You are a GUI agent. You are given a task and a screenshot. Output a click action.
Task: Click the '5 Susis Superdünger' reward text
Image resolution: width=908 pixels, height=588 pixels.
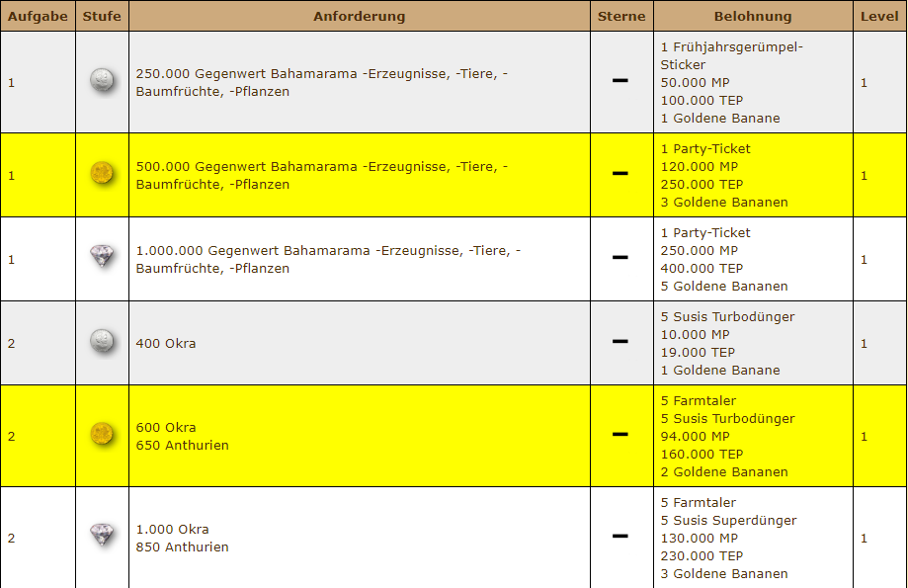(728, 521)
